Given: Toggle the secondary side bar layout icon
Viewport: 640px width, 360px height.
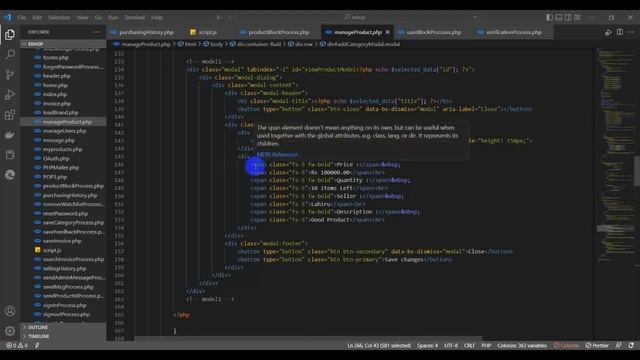Looking at the screenshot, I should 568,18.
